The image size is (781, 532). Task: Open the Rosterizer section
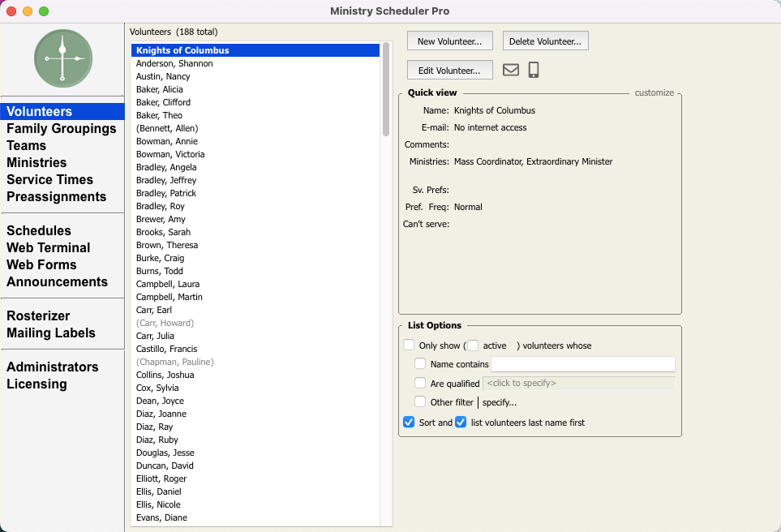pyautogui.click(x=62, y=315)
